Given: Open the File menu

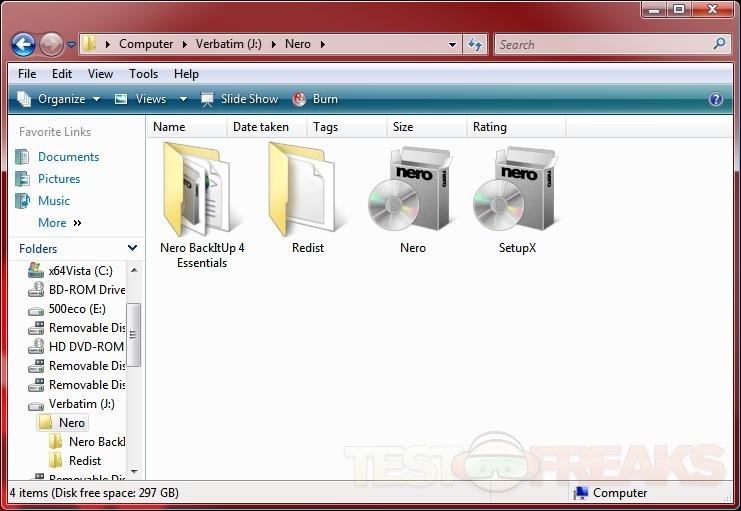Looking at the screenshot, I should tap(27, 74).
